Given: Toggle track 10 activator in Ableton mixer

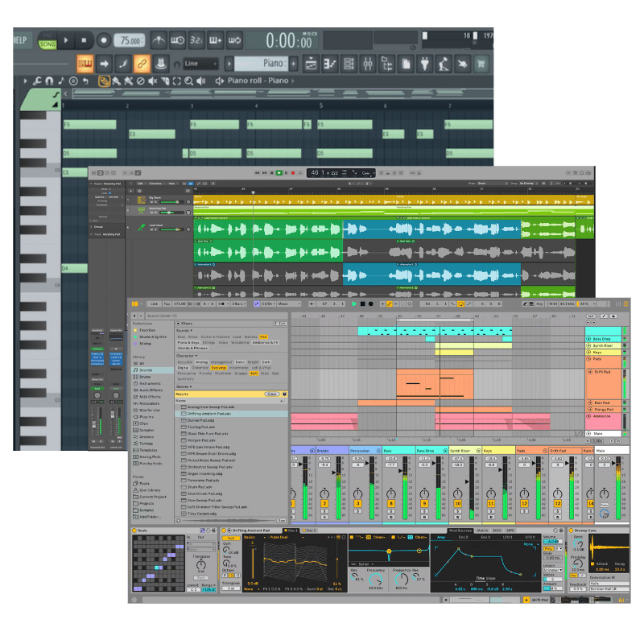Looking at the screenshot, I should [x=457, y=504].
